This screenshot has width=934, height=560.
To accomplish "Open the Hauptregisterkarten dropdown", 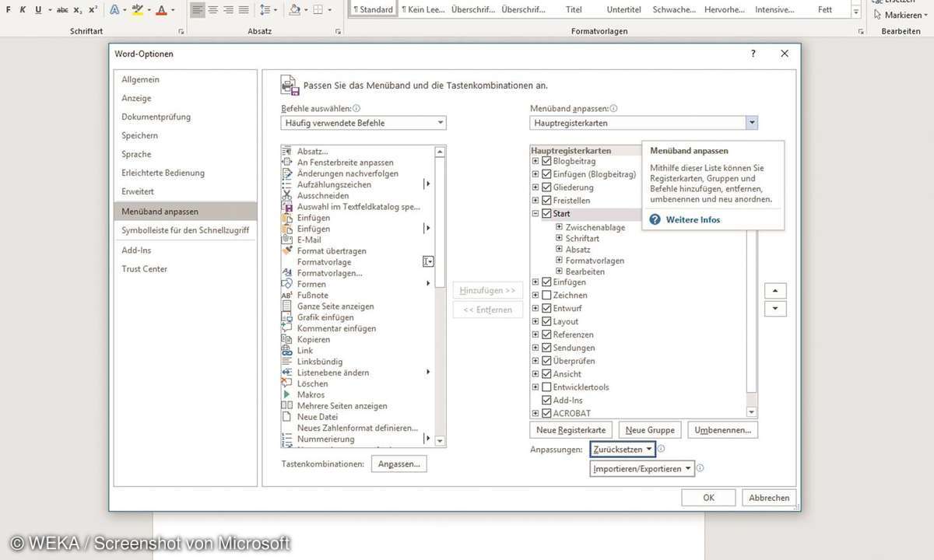I will click(x=644, y=123).
